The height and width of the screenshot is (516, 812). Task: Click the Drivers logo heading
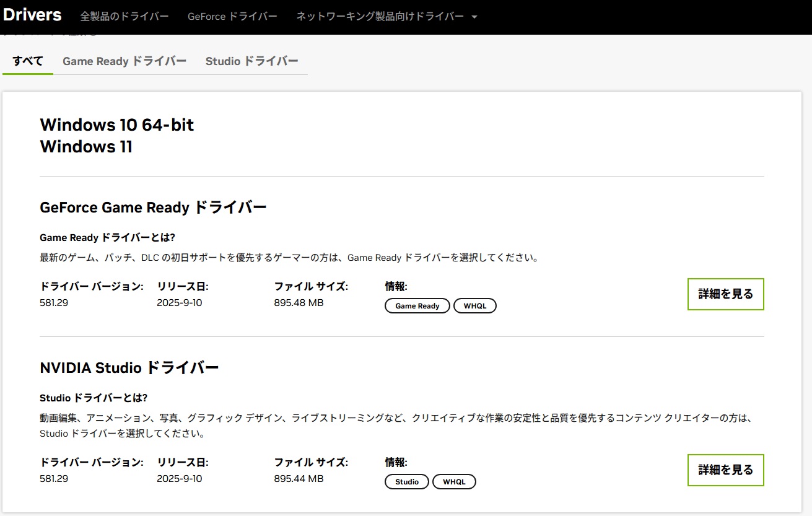tap(32, 15)
